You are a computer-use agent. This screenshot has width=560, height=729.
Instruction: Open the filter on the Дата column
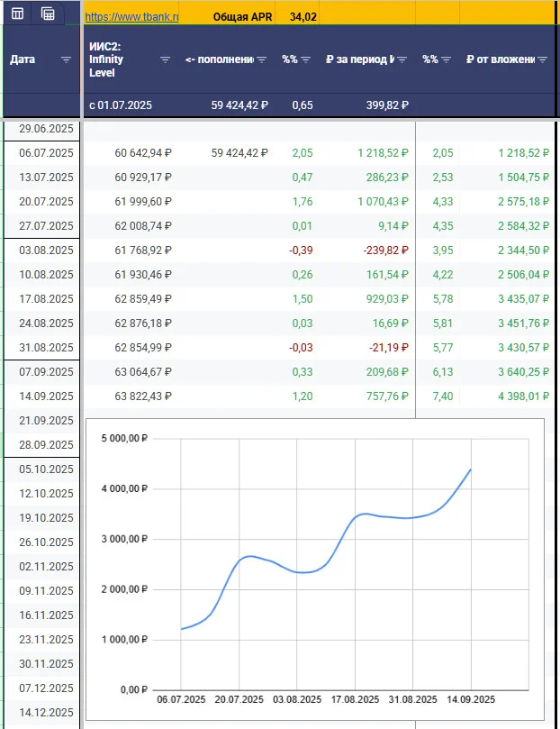tap(67, 59)
